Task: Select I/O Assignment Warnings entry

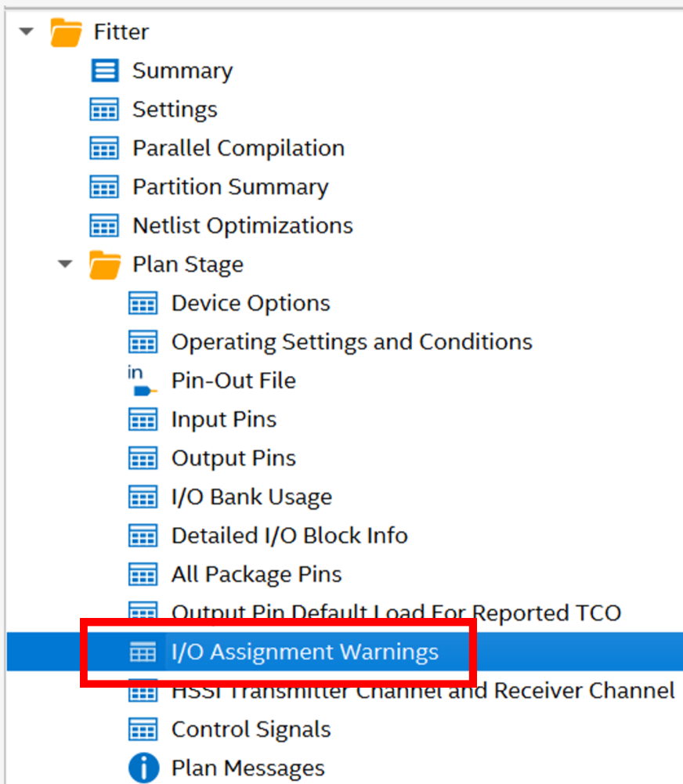Action: point(305,652)
